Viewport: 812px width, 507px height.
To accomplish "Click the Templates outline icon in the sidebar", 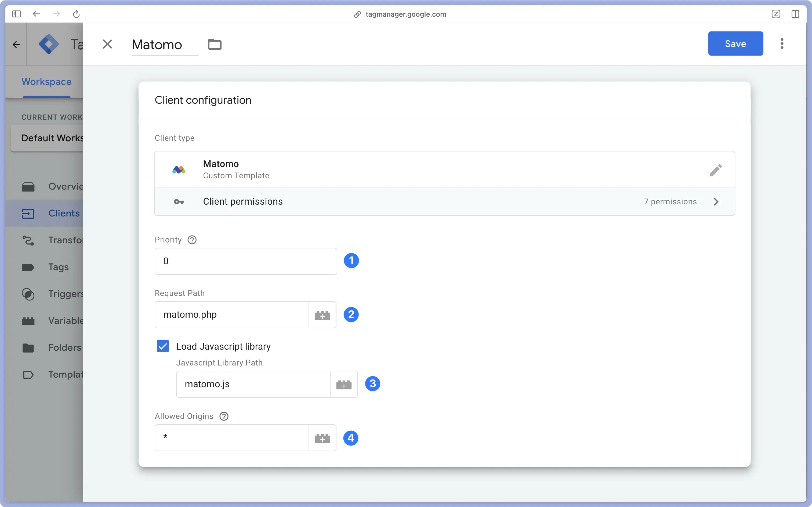I will (28, 375).
